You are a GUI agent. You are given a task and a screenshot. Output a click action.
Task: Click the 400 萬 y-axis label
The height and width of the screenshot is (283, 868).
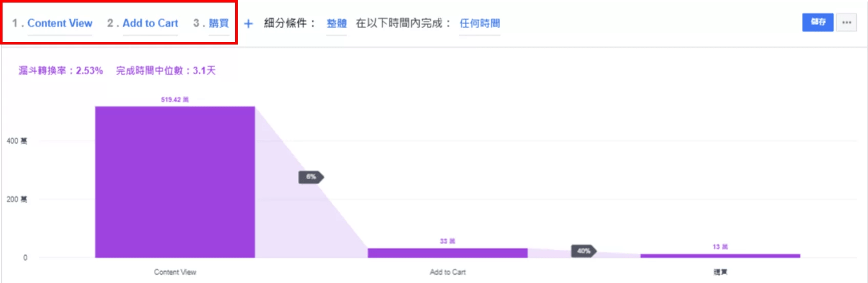click(x=16, y=141)
